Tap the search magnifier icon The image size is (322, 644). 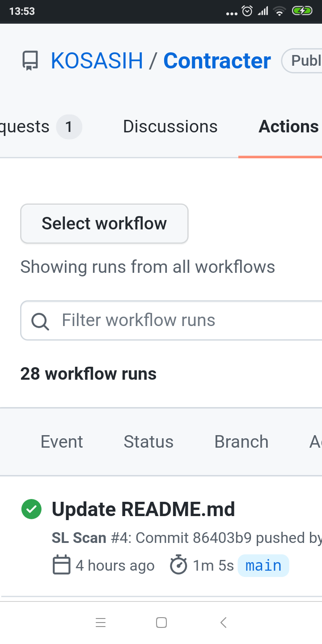[x=40, y=321]
